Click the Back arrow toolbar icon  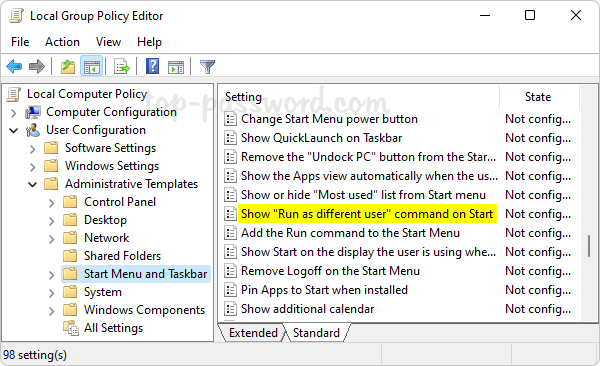pyautogui.click(x=14, y=67)
